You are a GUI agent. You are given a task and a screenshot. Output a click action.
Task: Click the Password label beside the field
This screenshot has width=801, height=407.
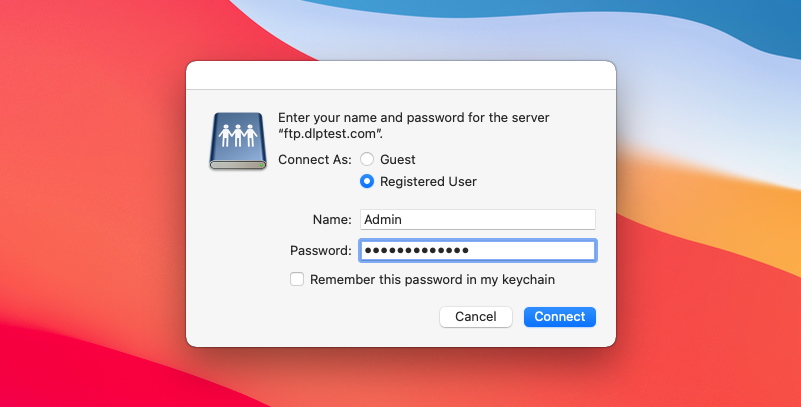tap(320, 250)
